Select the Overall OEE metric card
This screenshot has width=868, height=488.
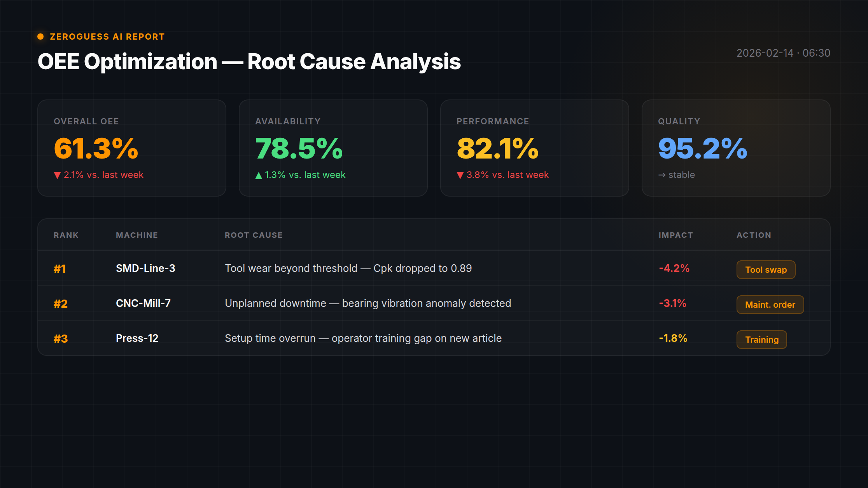pos(131,148)
